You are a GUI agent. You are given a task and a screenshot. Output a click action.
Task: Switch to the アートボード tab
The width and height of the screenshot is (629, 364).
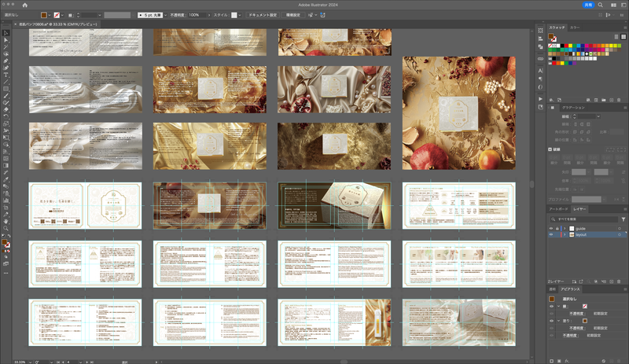pos(558,210)
